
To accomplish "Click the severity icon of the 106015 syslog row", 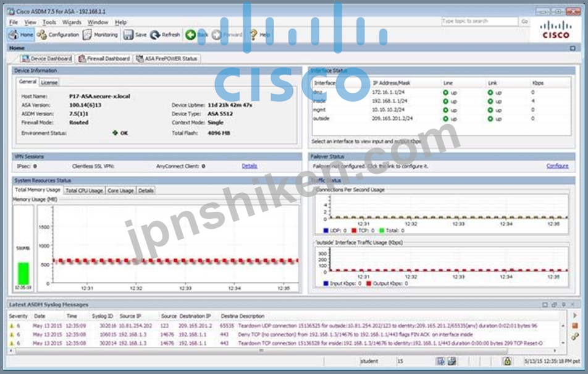I will [x=12, y=334].
